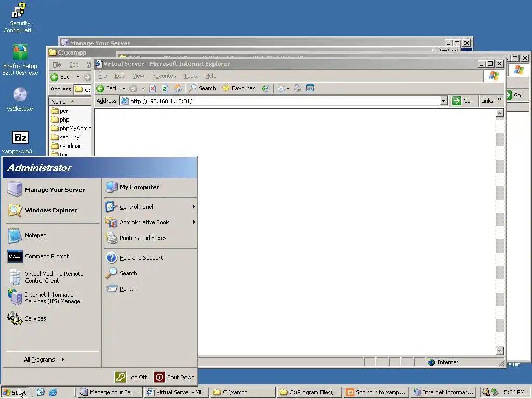This screenshot has height=399, width=532.
Task: Select the security folder in C:\xampp
Action: (x=65, y=137)
